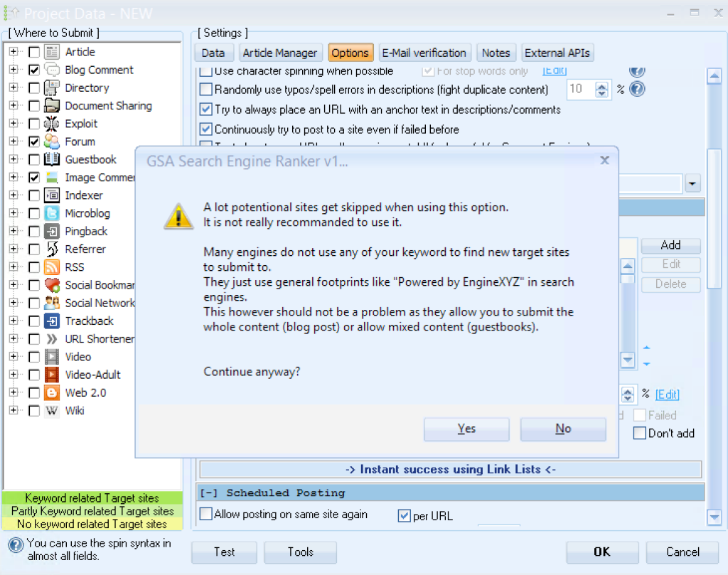728x575 pixels.
Task: Open the E-Mail verification tab
Action: coord(424,53)
